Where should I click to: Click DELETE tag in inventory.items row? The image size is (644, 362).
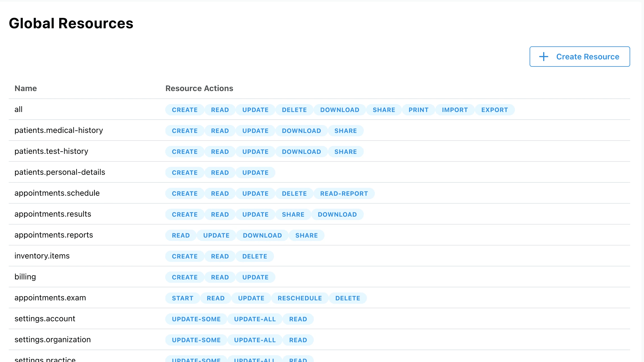coord(254,256)
